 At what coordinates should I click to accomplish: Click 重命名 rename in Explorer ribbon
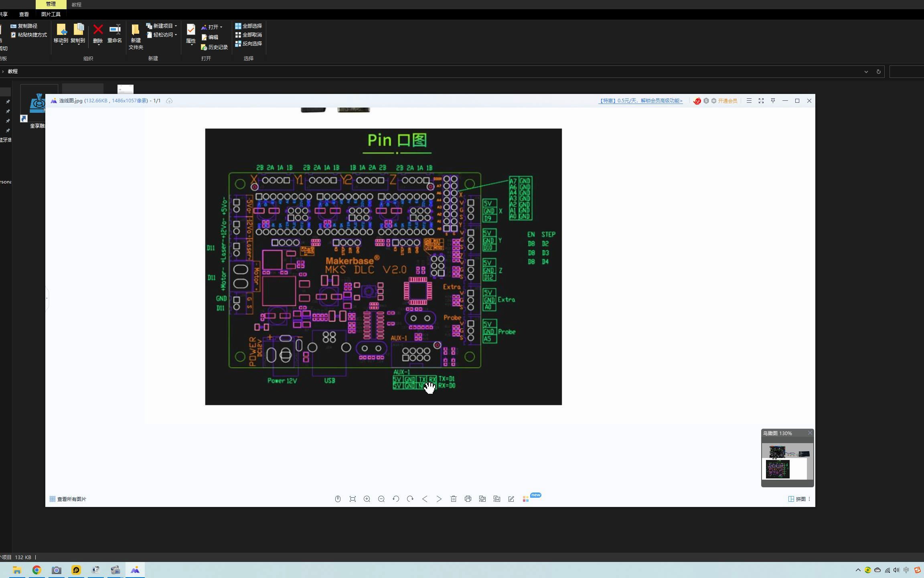pos(115,34)
